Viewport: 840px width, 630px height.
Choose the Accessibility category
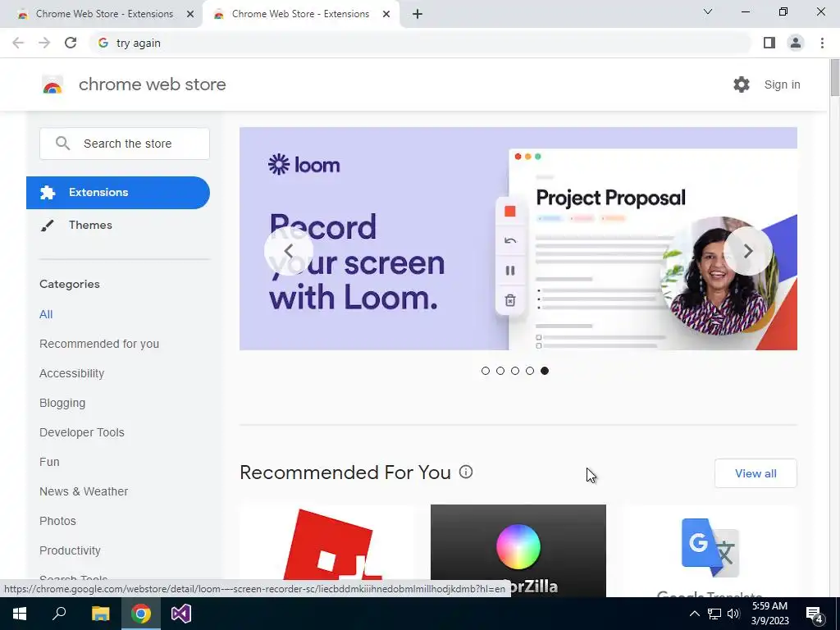72,373
